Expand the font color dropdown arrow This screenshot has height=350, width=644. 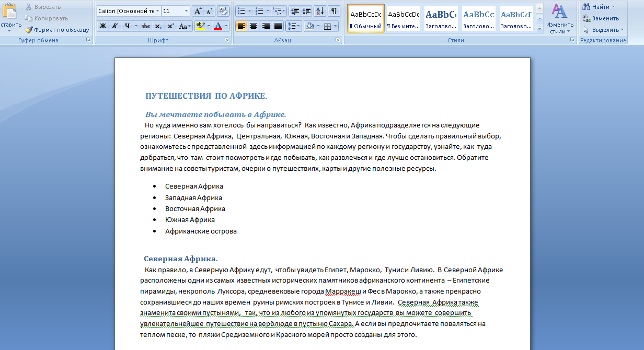pyautogui.click(x=226, y=26)
